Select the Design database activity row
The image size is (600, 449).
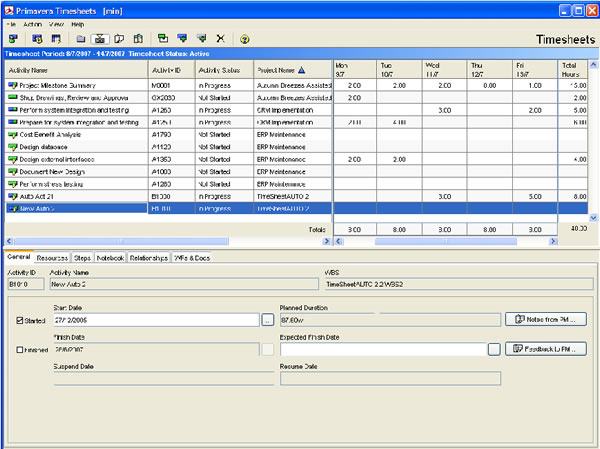click(75, 146)
